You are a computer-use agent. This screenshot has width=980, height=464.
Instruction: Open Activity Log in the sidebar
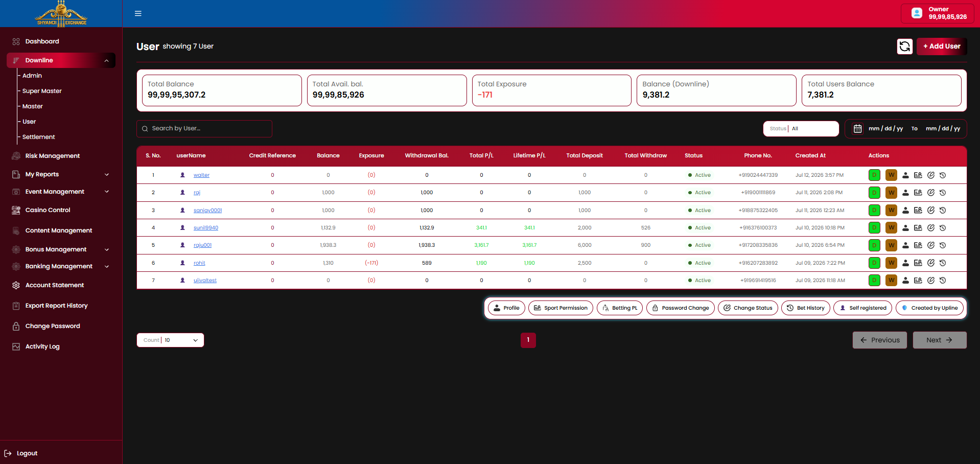(x=42, y=346)
